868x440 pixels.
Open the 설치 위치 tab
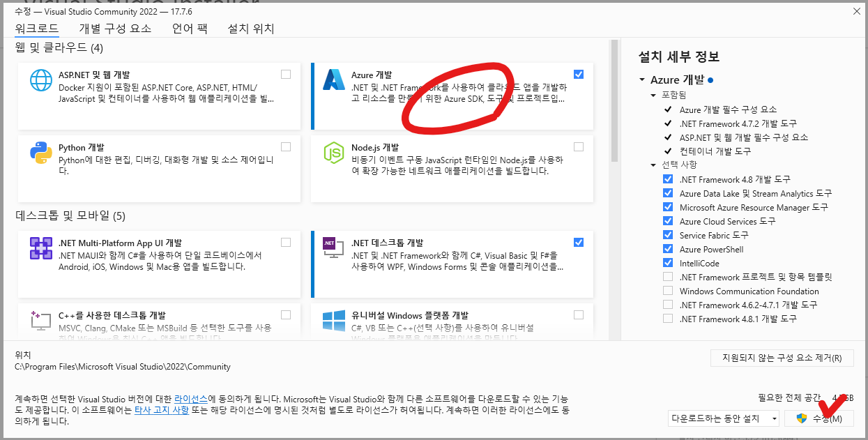(251, 29)
